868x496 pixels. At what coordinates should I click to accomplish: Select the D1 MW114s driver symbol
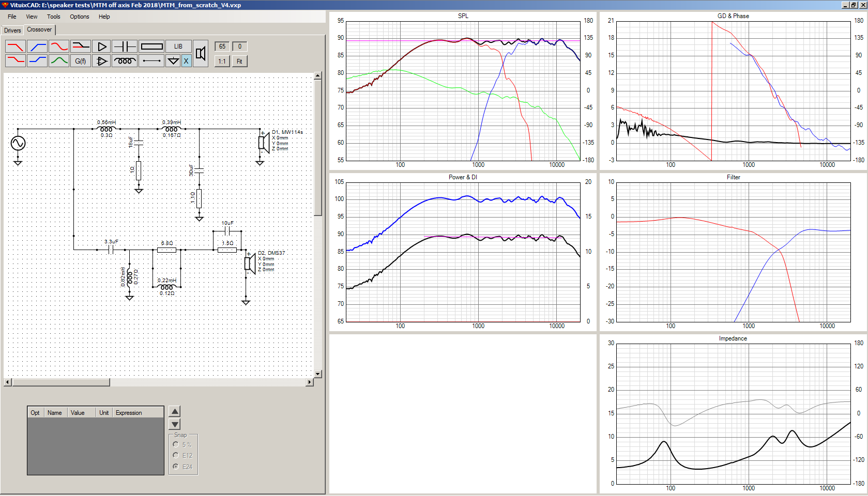coord(264,142)
